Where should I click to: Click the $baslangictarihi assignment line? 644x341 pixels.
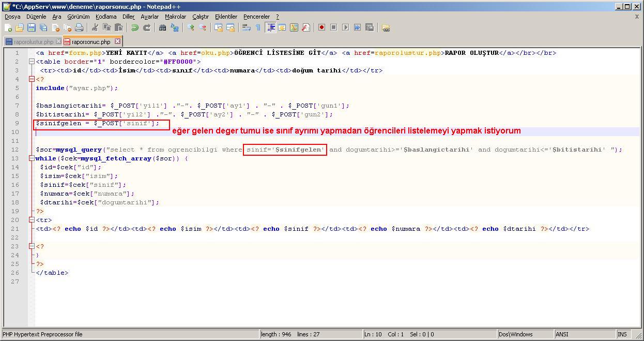pyautogui.click(x=193, y=106)
